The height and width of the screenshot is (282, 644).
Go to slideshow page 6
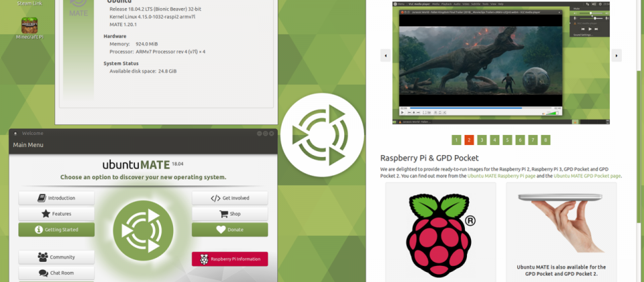coord(520,140)
